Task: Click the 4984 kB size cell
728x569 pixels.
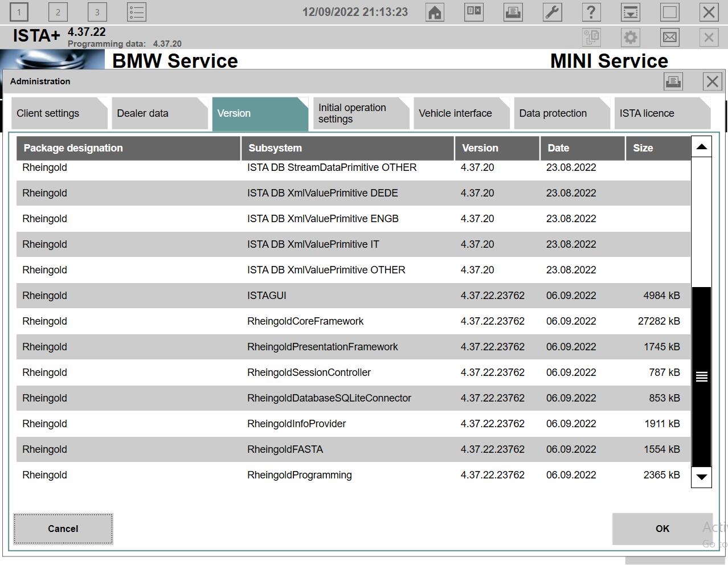Action: pyautogui.click(x=661, y=296)
